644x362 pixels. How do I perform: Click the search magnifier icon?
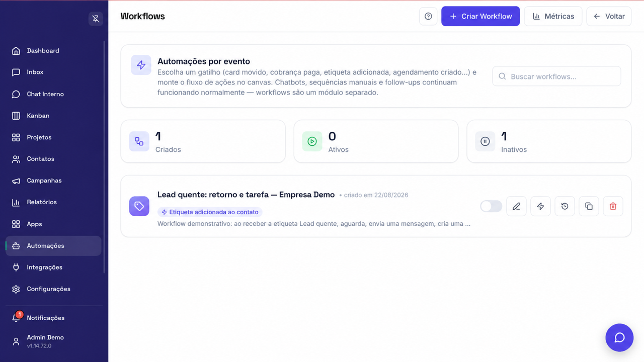tap(502, 76)
